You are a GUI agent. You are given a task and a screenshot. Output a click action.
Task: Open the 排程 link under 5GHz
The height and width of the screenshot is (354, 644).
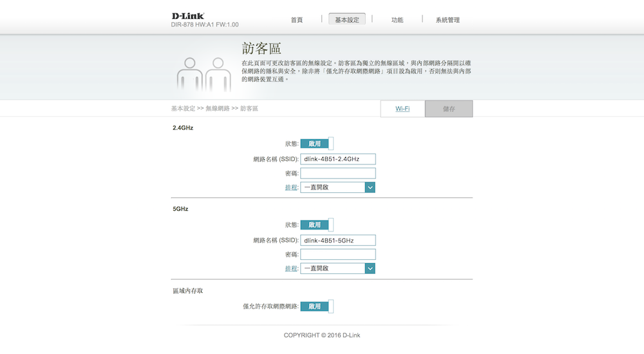click(x=291, y=268)
